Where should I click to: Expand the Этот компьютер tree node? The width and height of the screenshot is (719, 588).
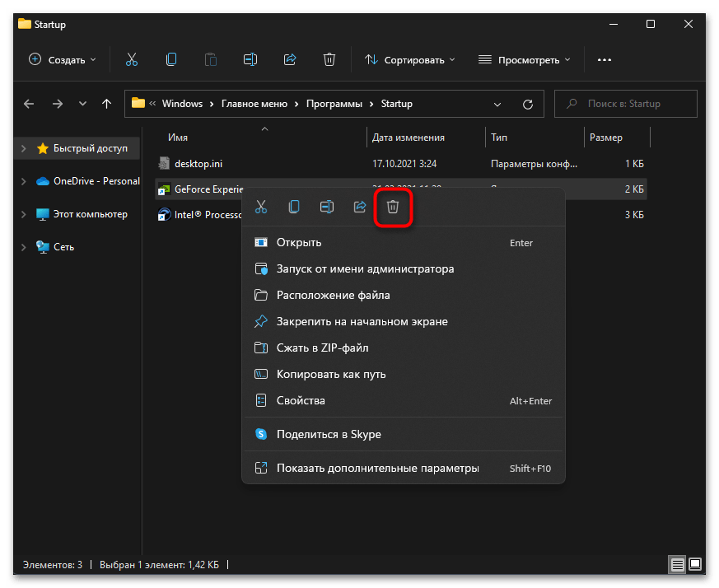coord(24,214)
